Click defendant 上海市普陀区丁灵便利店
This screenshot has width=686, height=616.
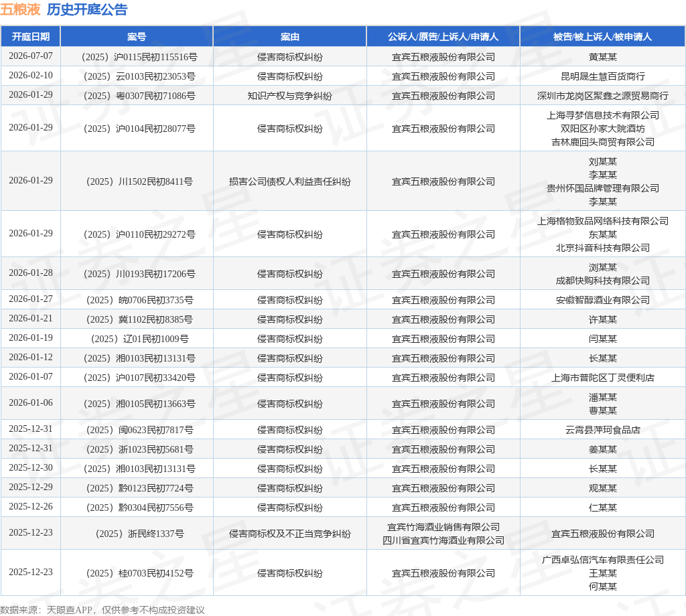pos(602,378)
